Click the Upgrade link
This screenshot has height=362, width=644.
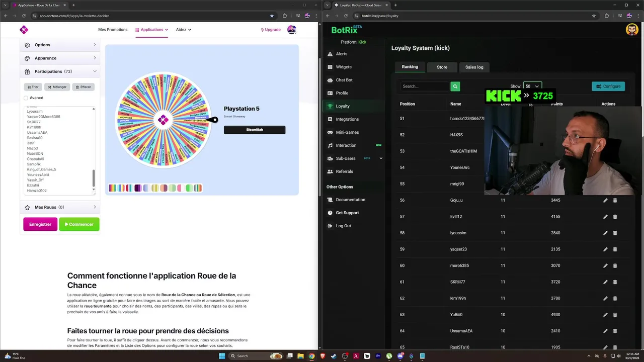tap(271, 30)
